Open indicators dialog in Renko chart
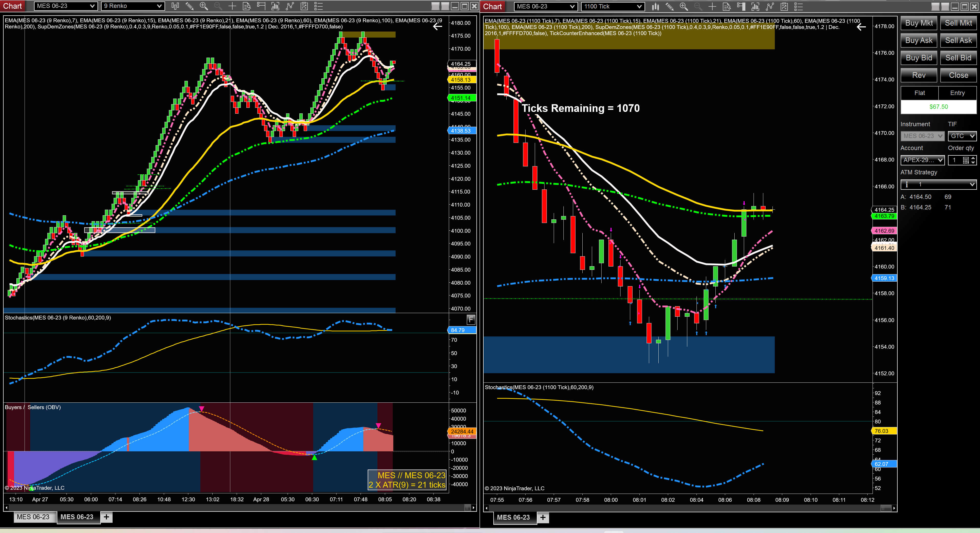The height and width of the screenshot is (533, 980). click(x=275, y=6)
